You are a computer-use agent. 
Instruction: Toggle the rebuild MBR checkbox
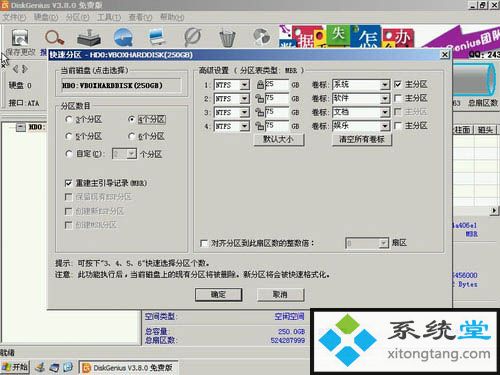click(x=68, y=183)
